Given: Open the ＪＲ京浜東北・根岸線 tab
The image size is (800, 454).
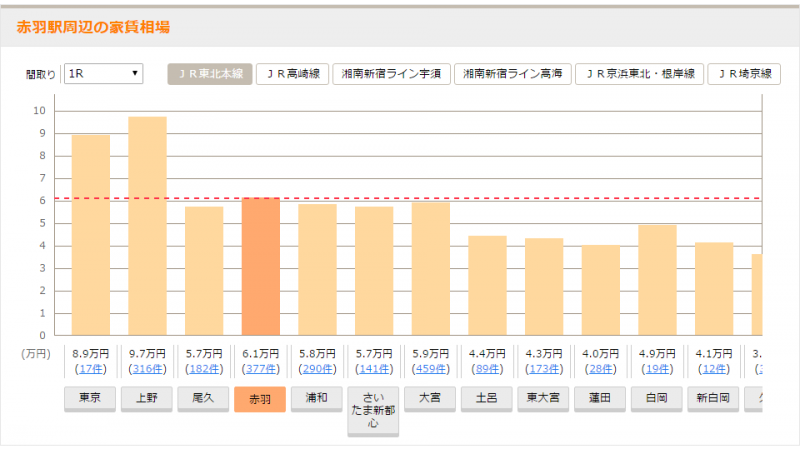Looking at the screenshot, I should pyautogui.click(x=639, y=74).
